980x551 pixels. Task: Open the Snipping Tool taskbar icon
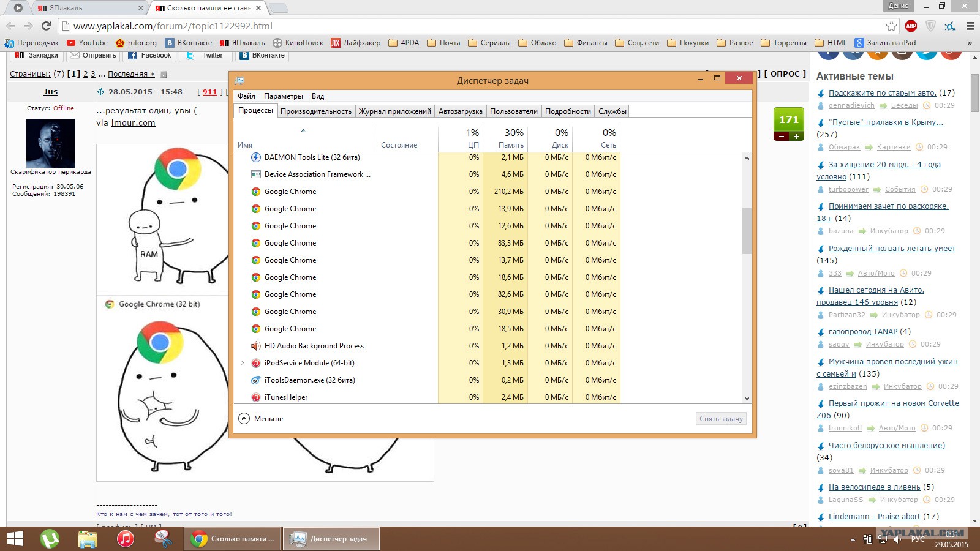pos(163,539)
